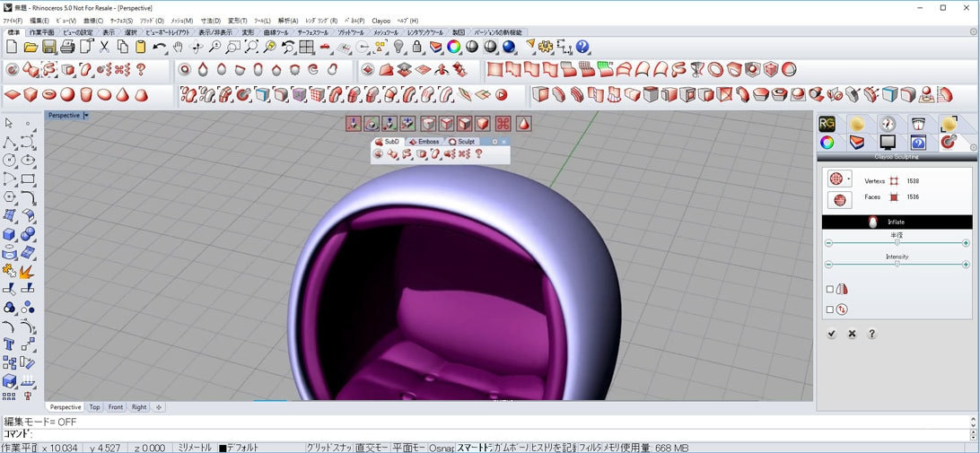Open the color wheel icon in side panel
980x453 pixels.
pos(827,142)
